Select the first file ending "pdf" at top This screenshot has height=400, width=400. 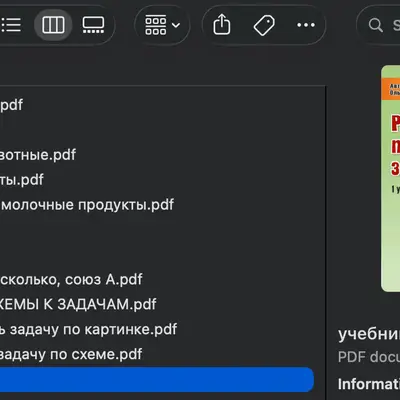pos(12,105)
